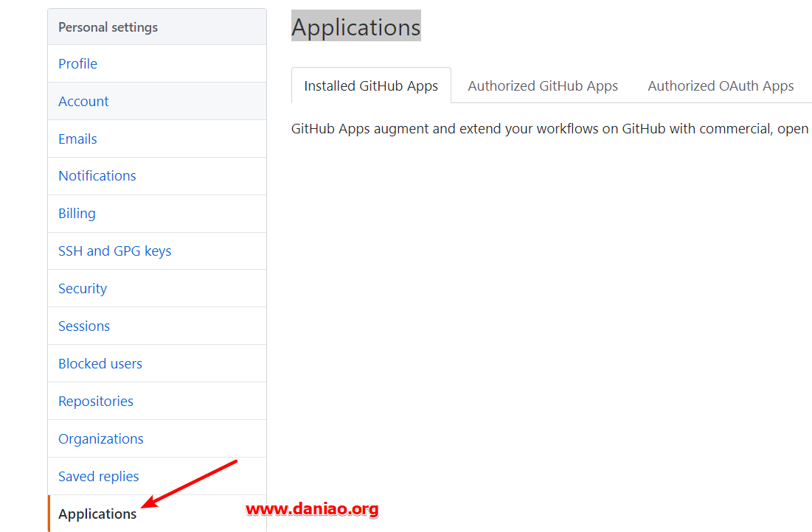Screen dimensions: 812x532
Task: Open Blocked users settings
Action: (x=157, y=364)
